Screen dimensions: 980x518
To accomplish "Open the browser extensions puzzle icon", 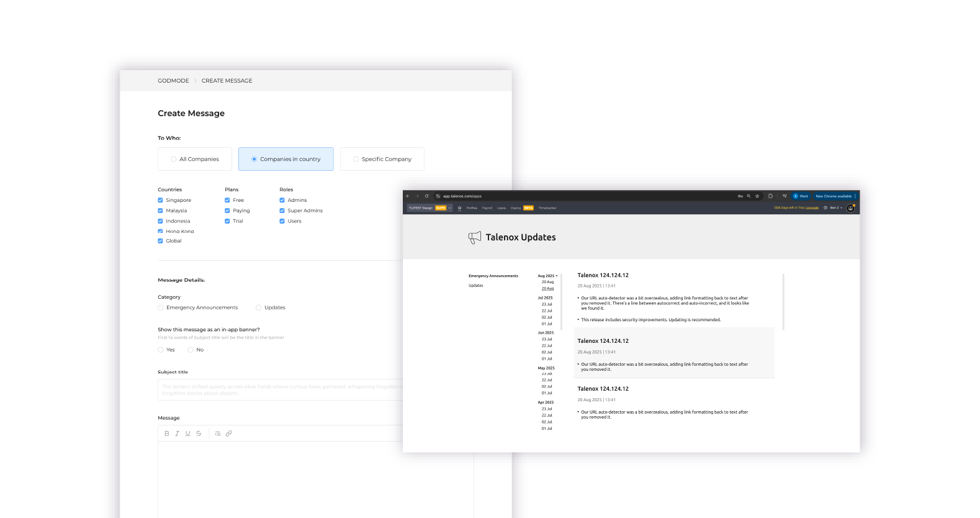I will (x=770, y=196).
